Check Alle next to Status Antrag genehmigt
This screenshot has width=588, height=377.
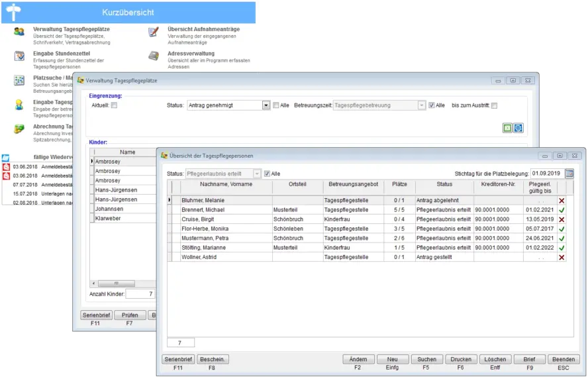click(x=276, y=105)
